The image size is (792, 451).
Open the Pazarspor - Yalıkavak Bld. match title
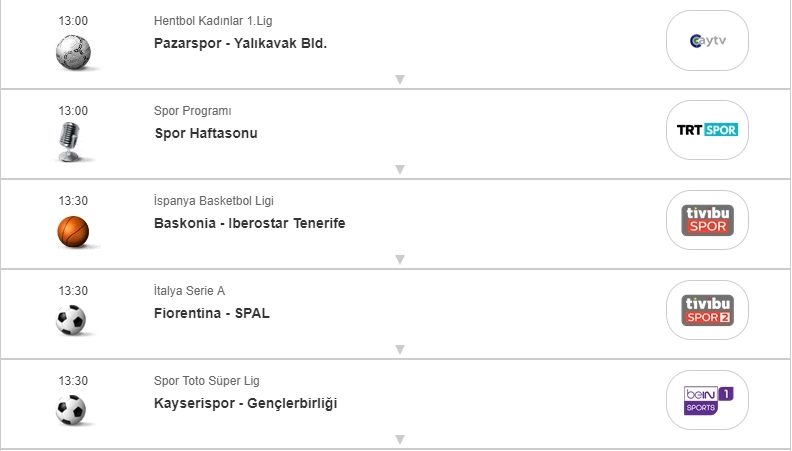(241, 43)
